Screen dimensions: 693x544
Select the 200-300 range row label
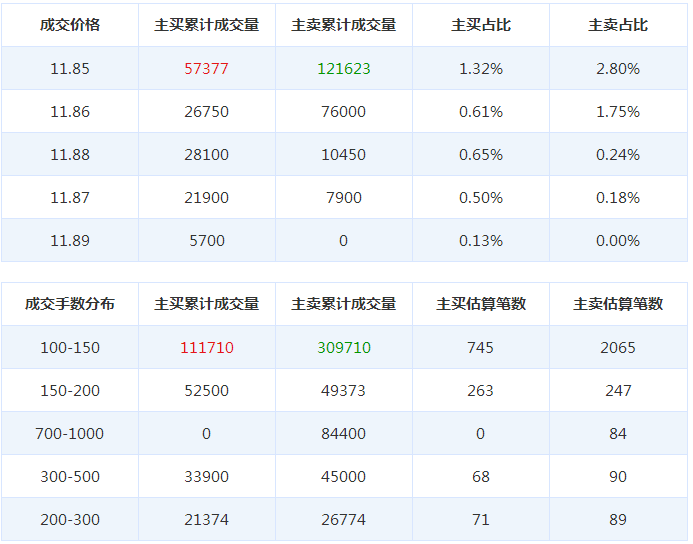[70, 519]
